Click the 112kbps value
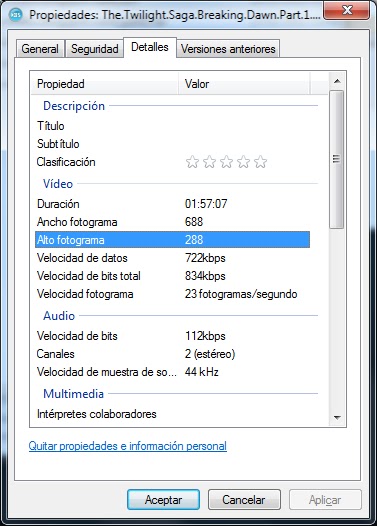377x527 pixels. [205, 336]
